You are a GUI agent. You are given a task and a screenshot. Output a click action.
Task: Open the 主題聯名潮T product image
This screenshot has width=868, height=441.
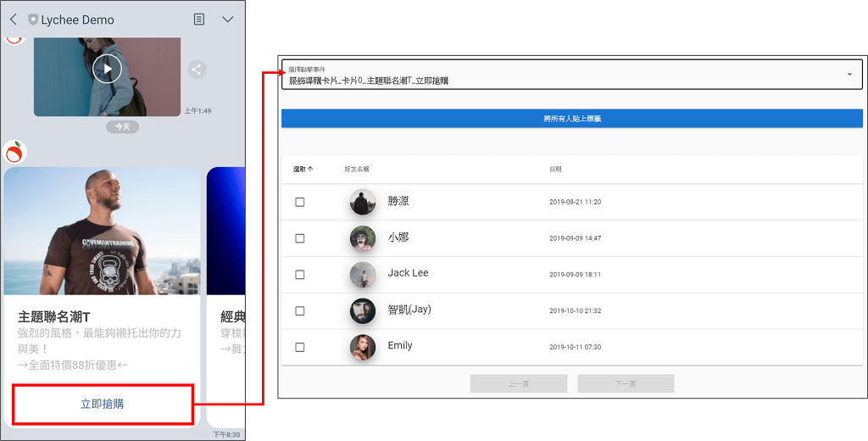coord(102,231)
